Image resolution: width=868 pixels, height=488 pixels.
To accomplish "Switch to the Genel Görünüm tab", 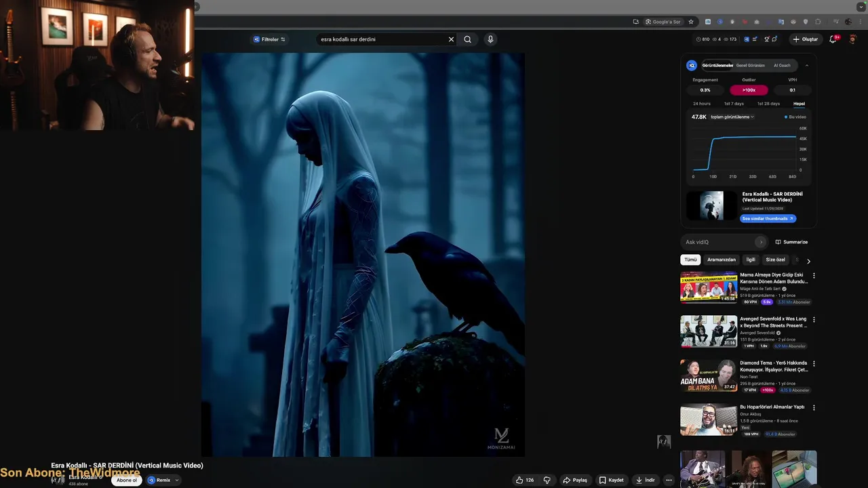I will 751,66.
